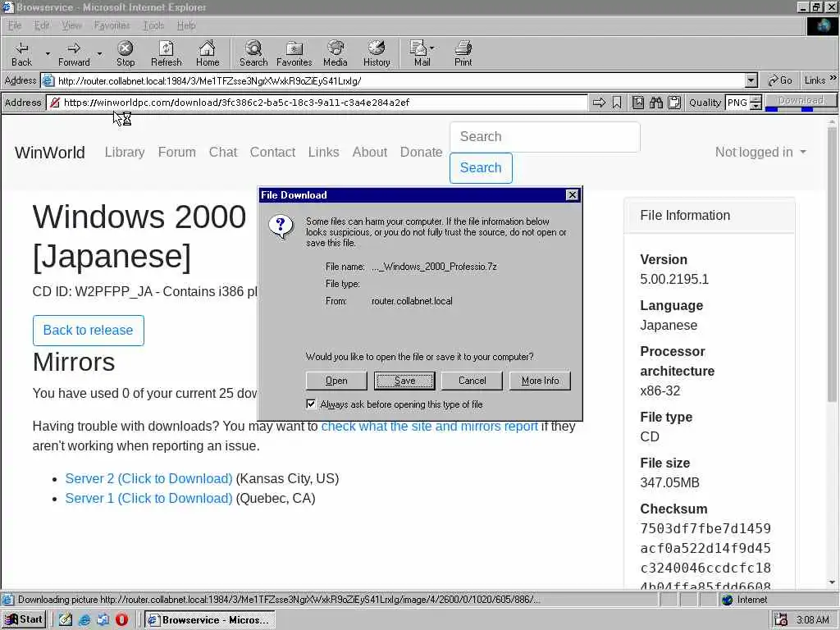The height and width of the screenshot is (630, 840).
Task: Click the WinWorld Search input field
Action: click(x=545, y=137)
